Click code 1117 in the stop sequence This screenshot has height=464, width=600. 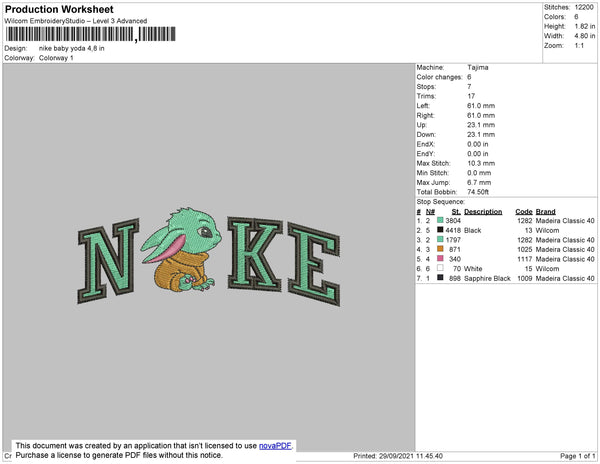pos(525,259)
